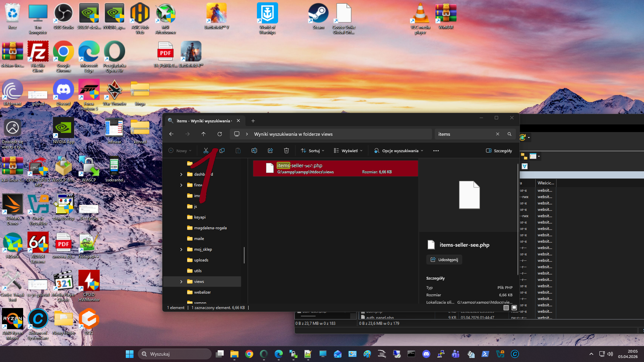This screenshot has width=644, height=362.
Task: Expand the moj_sklep folder tree node
Action: tap(181, 249)
